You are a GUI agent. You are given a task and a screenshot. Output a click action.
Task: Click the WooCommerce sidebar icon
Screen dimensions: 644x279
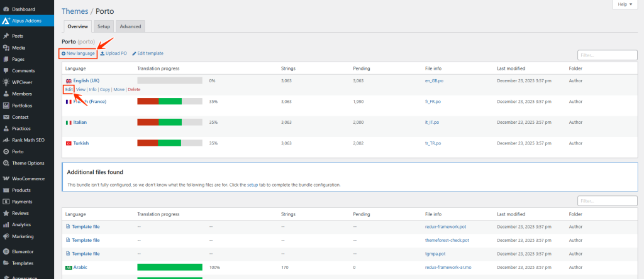click(x=6, y=178)
